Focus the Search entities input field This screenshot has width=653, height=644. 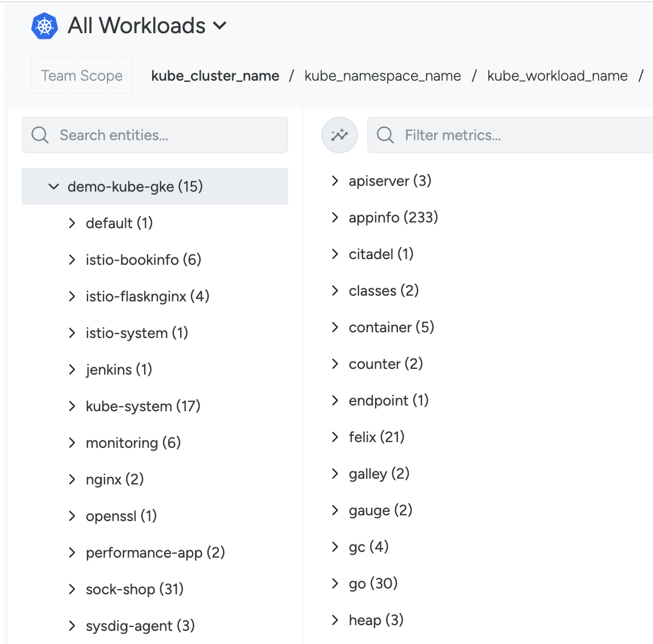tap(155, 135)
